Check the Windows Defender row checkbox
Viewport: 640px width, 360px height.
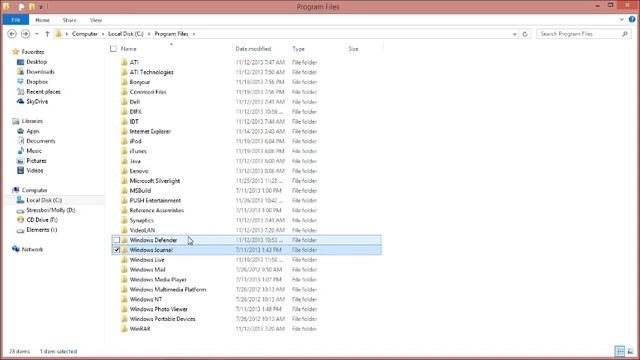[x=117, y=240]
